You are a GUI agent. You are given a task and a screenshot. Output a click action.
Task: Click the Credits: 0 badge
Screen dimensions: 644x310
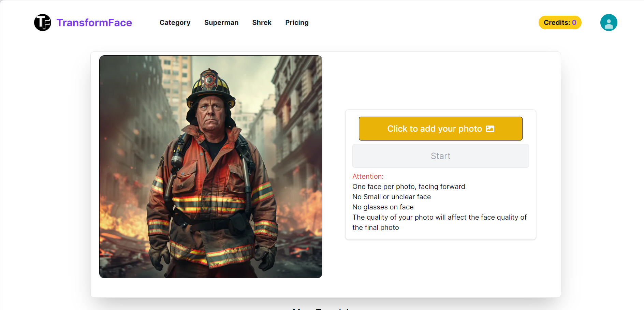[560, 23]
